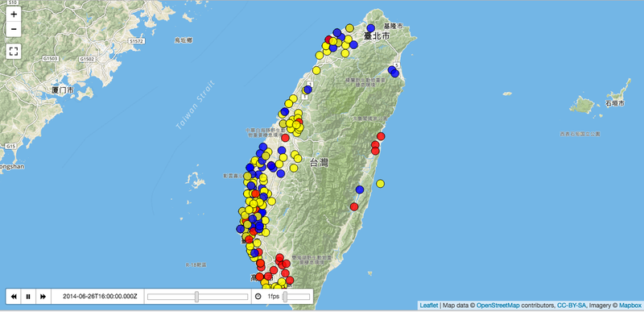Step forward in the time animation
Viewport: 644px width, 312px height.
tap(43, 297)
